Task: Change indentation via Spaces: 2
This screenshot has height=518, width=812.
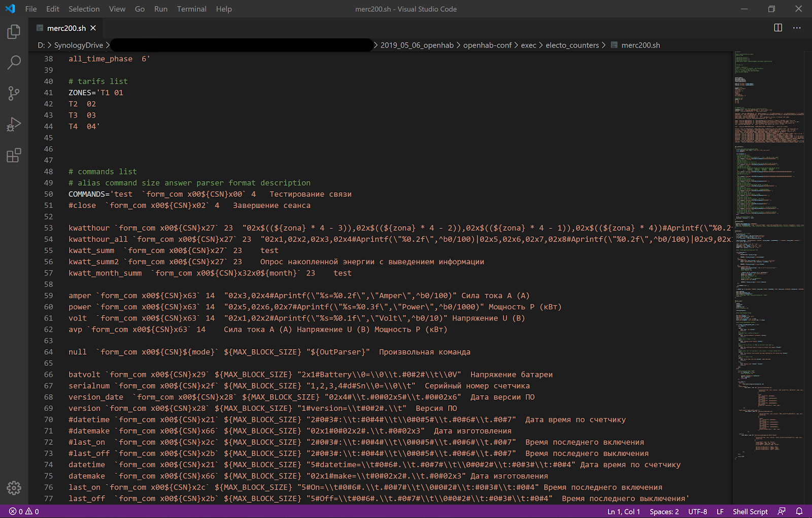Action: pos(664,511)
